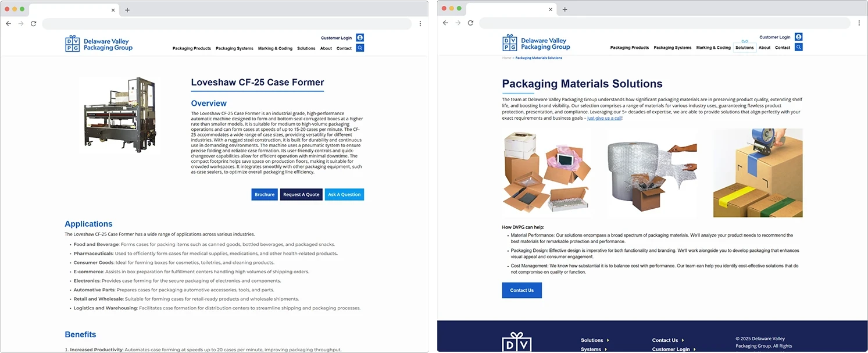Image resolution: width=868 pixels, height=353 pixels.
Task: Click the Benefits section heading
Action: 80,334
